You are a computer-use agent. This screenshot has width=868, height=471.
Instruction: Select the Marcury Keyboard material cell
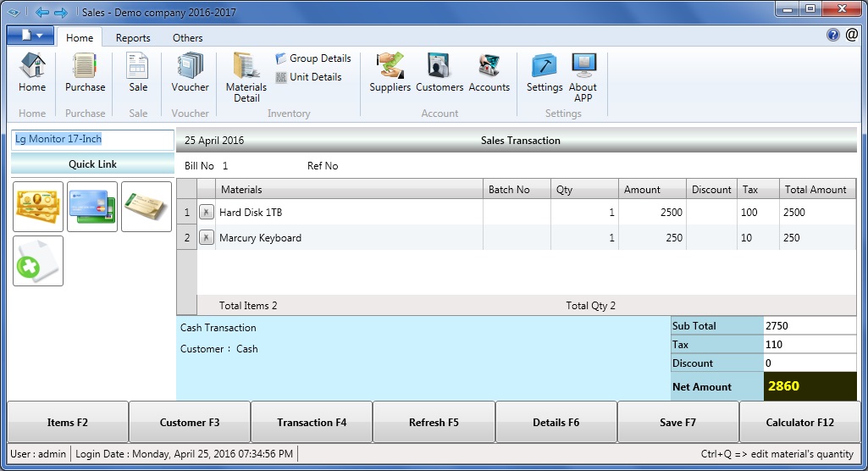[349, 237]
